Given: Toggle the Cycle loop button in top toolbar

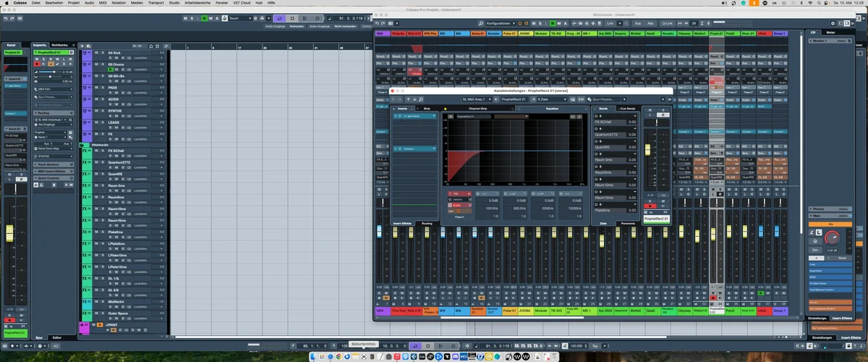Looking at the screenshot, I should click(x=279, y=18).
